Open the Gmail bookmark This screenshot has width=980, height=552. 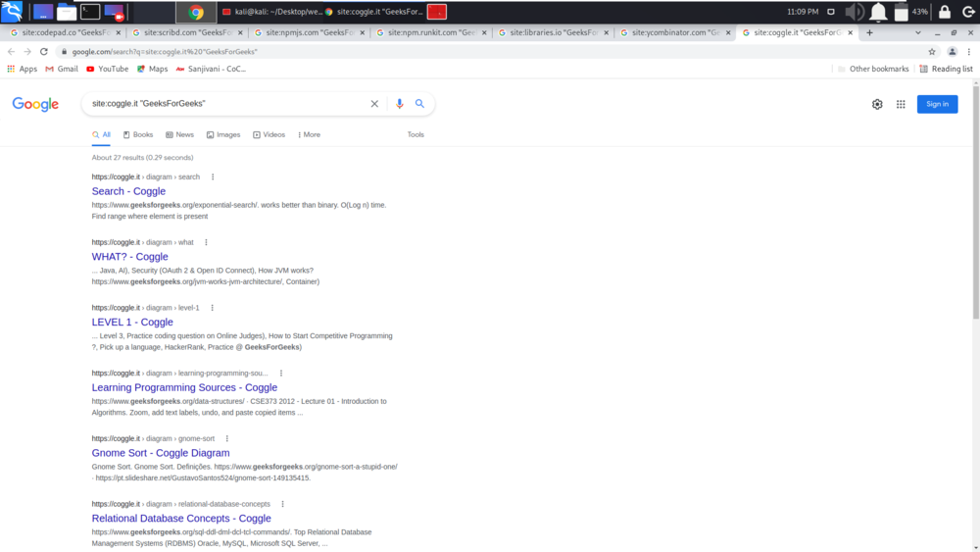62,69
